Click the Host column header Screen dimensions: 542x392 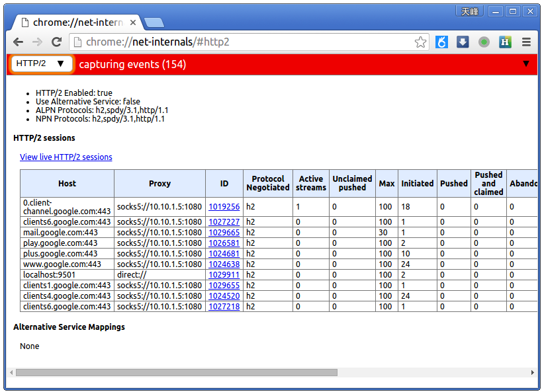(x=67, y=183)
